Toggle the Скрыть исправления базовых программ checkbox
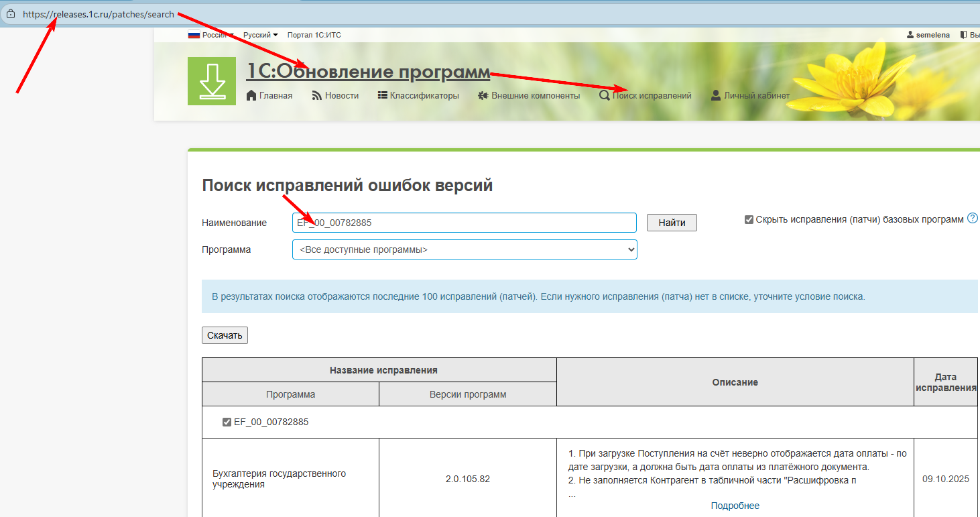This screenshot has height=517, width=980. coord(749,219)
